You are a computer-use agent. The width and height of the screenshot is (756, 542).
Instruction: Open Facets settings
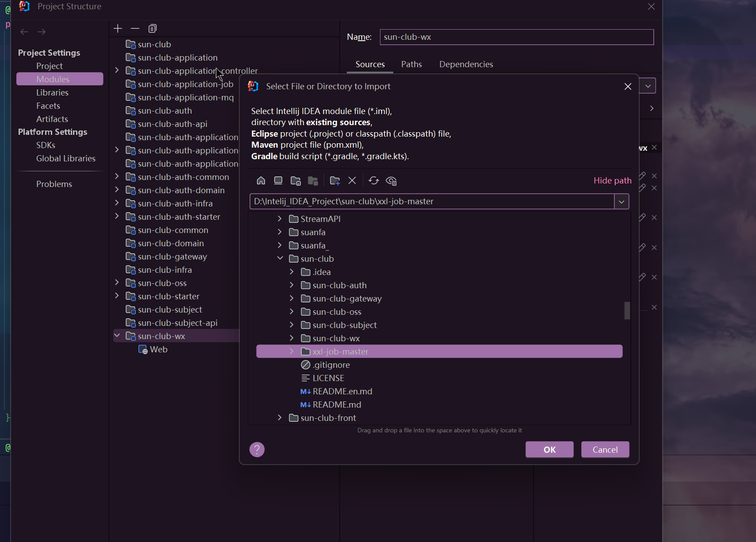(x=48, y=106)
